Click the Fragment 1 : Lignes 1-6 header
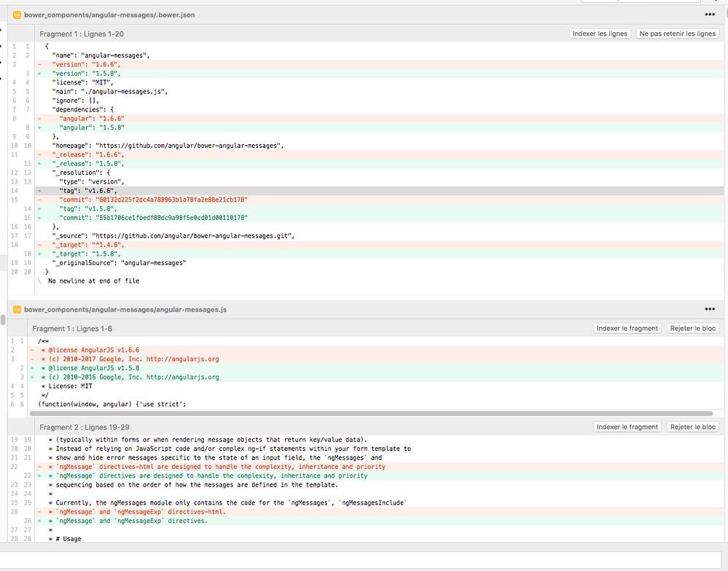 [72, 328]
